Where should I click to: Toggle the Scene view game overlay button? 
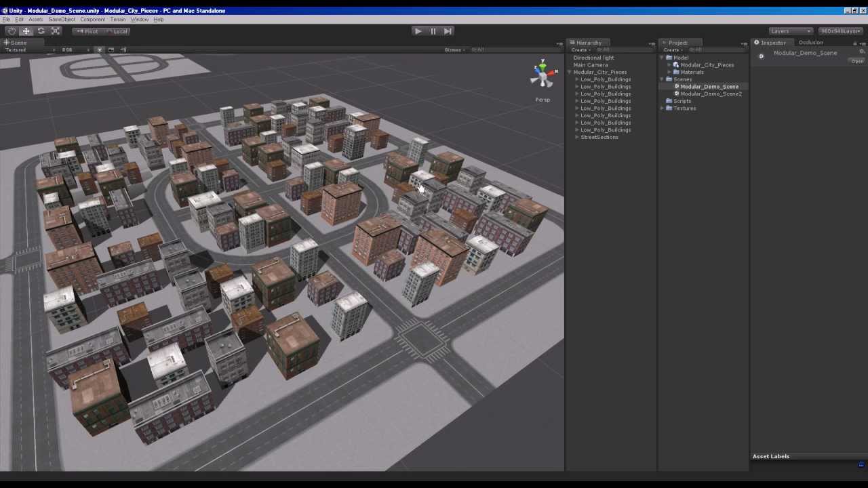pyautogui.click(x=111, y=49)
